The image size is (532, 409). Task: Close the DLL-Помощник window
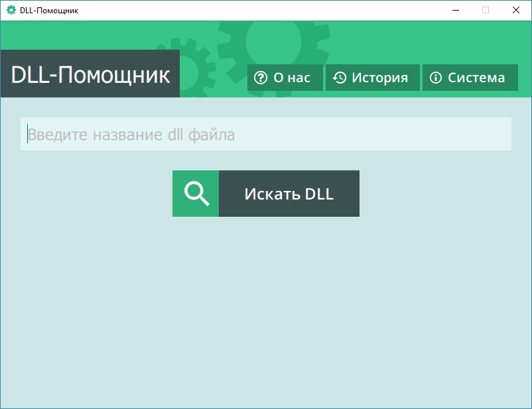point(516,10)
